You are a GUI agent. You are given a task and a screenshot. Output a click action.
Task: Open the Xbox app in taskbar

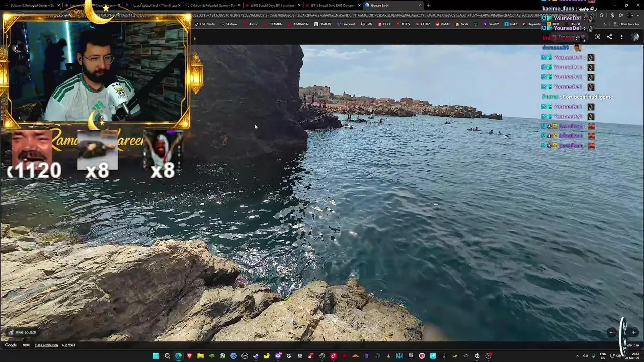pyautogui.click(x=222, y=356)
